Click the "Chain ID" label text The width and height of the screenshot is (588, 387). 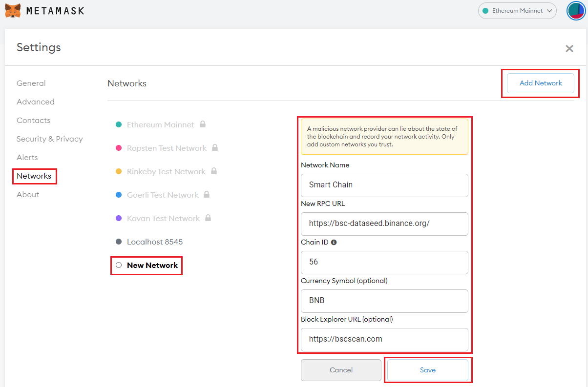coord(315,242)
